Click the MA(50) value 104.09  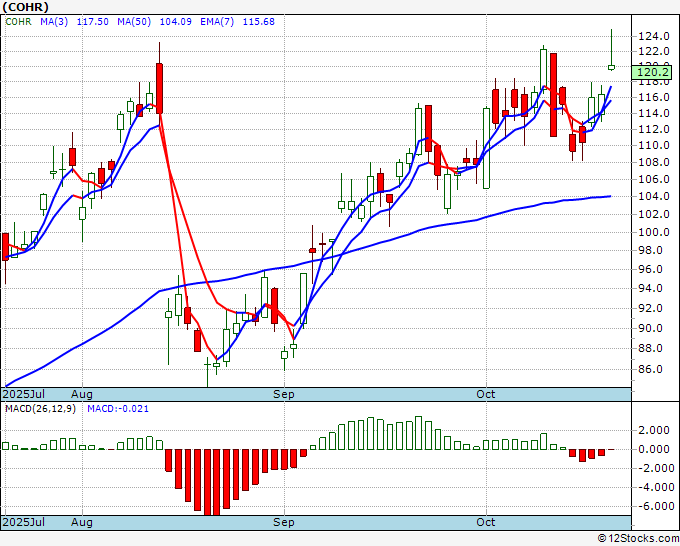(176, 22)
